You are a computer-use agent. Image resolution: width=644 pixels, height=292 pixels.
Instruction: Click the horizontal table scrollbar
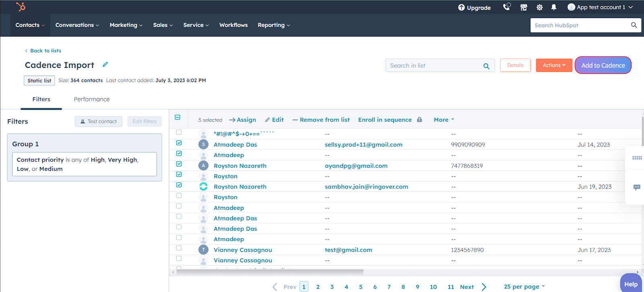point(270,272)
